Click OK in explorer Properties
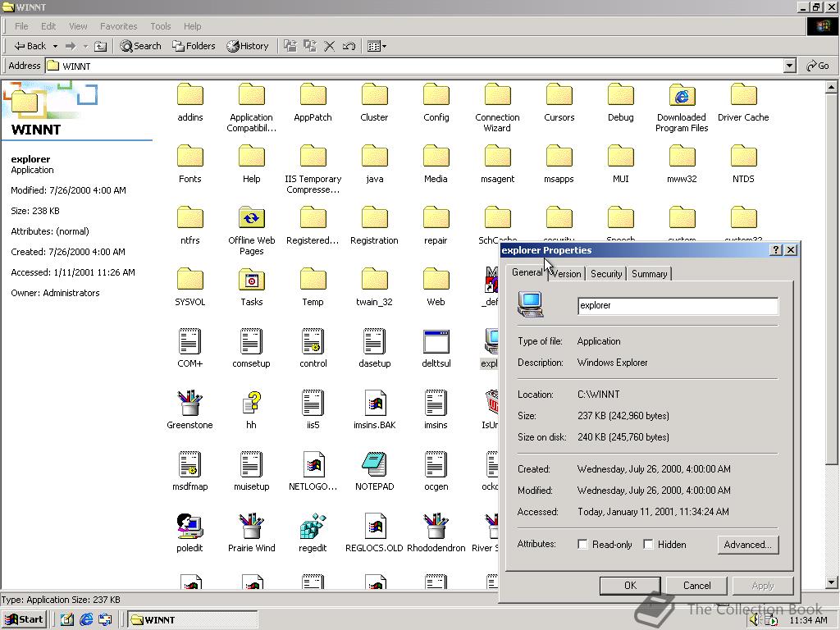This screenshot has width=840, height=630. (x=630, y=586)
